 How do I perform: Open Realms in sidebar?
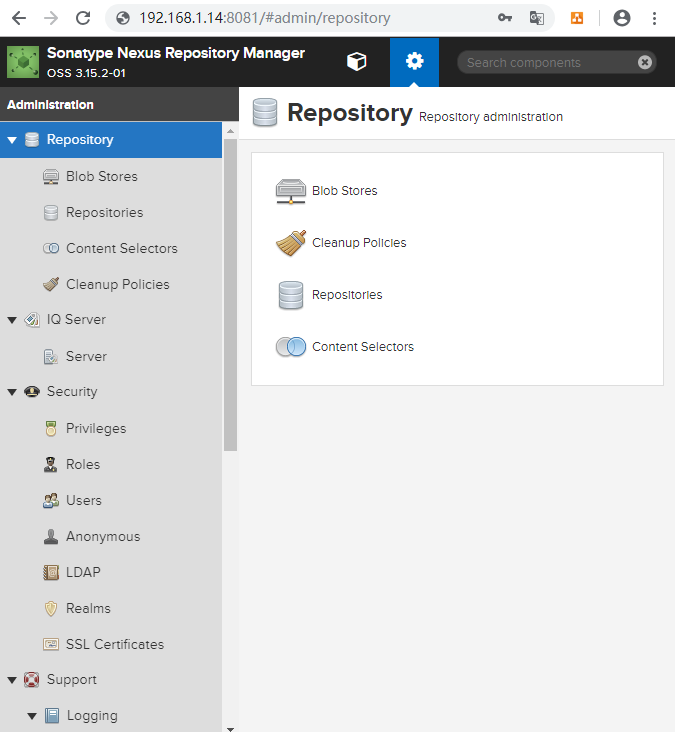[x=88, y=608]
